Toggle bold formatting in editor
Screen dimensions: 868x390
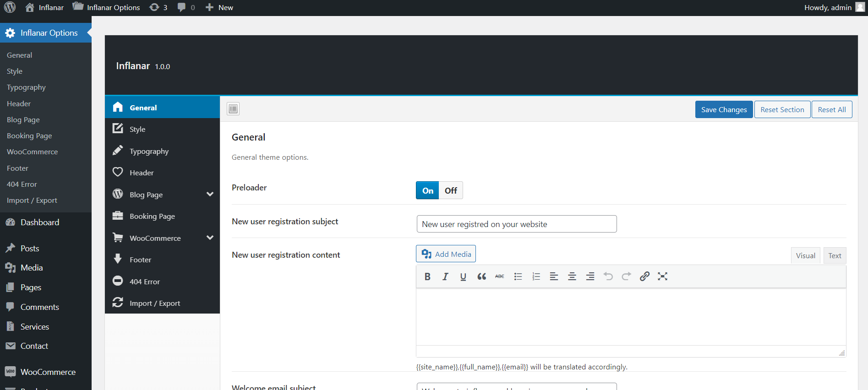(x=427, y=276)
